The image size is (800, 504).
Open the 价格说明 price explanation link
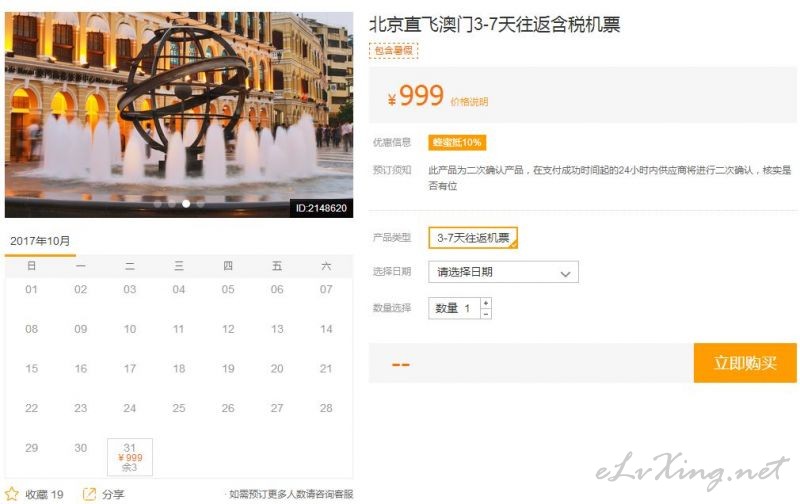point(469,102)
